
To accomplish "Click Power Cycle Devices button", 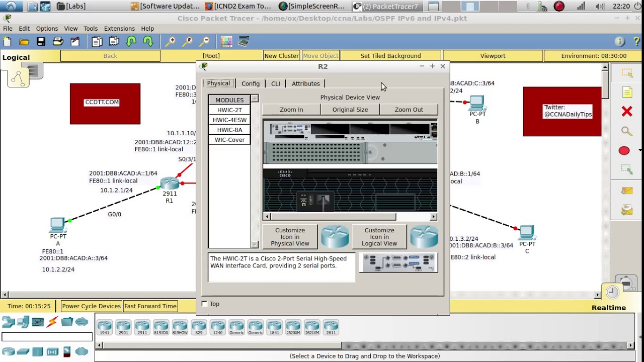I will coord(91,306).
